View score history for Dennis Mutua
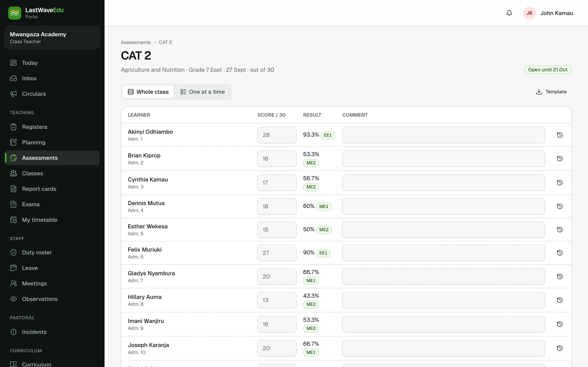Screen dimensions: 588x367 coord(560,206)
